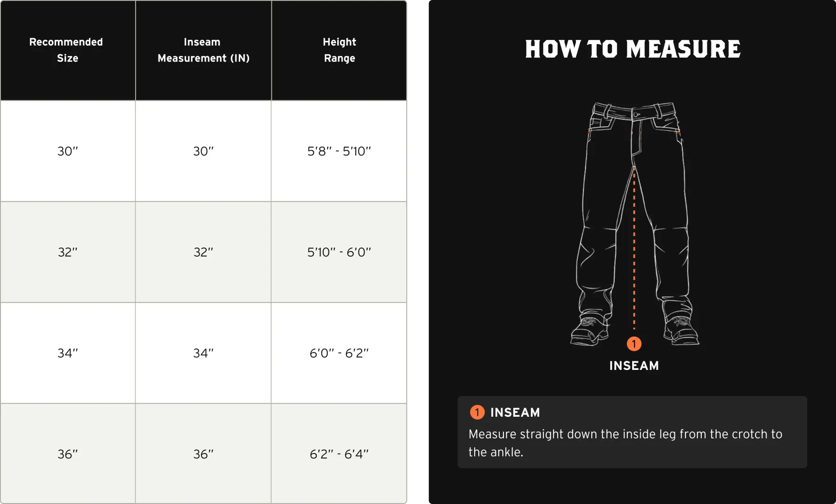
Task: Select the inseam measuring instructions text
Action: (x=625, y=443)
